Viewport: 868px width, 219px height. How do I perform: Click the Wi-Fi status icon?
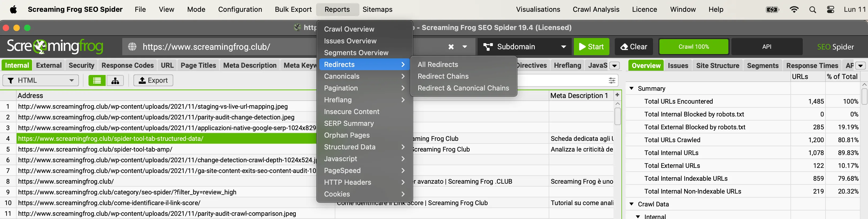[x=794, y=9]
